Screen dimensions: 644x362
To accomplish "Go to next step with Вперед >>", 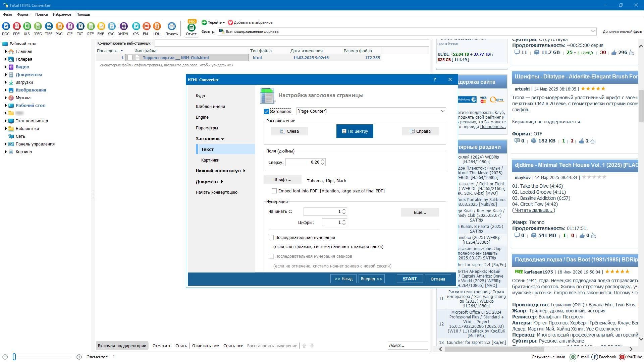I will pos(371,279).
